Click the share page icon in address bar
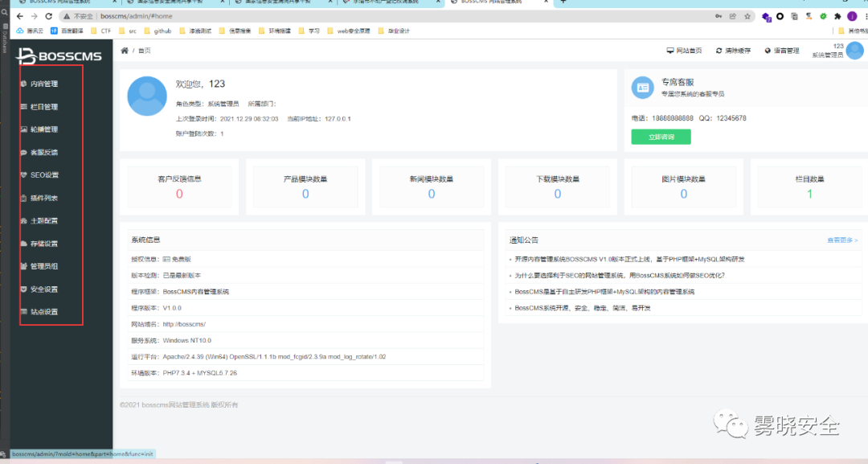The width and height of the screenshot is (868, 464). pos(733,17)
